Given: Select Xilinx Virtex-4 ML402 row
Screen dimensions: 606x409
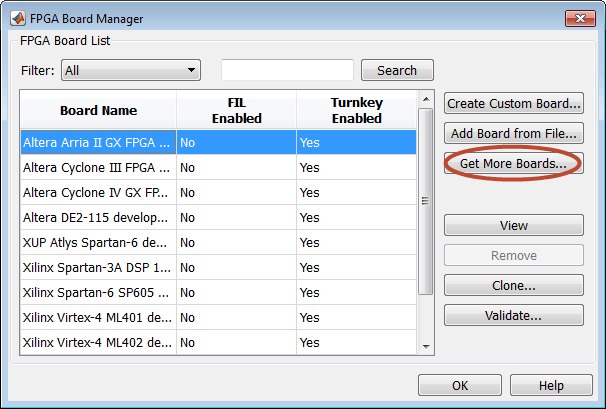Looking at the screenshot, I should pyautogui.click(x=218, y=343).
